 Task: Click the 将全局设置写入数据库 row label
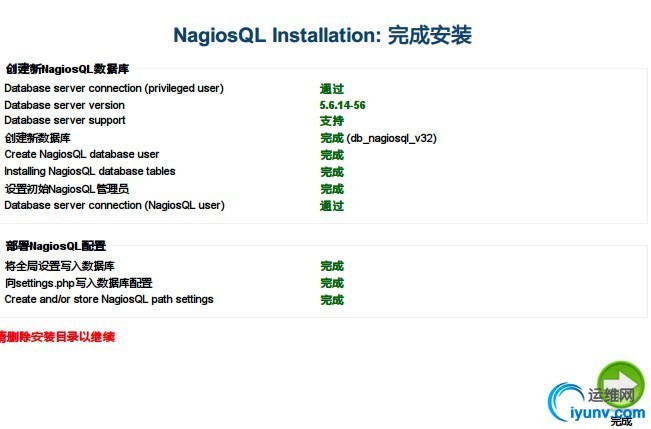click(x=60, y=266)
